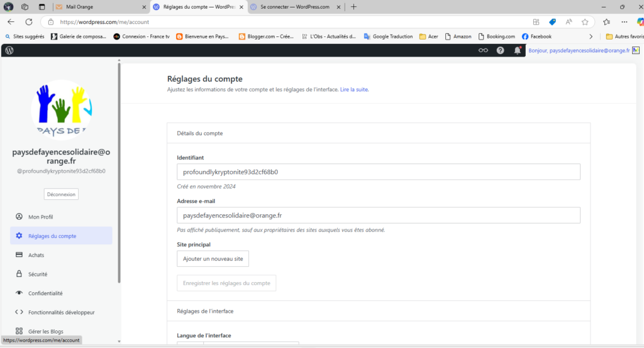Click the WordPress logo in the admin bar
The height and width of the screenshot is (348, 644).
point(9,50)
